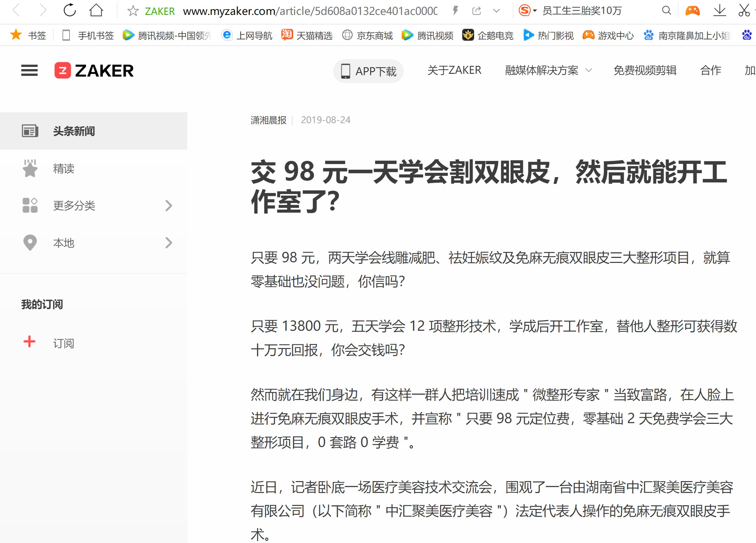756x543 pixels.
Task: Click the 更多分类 grid icon
Action: coord(30,205)
